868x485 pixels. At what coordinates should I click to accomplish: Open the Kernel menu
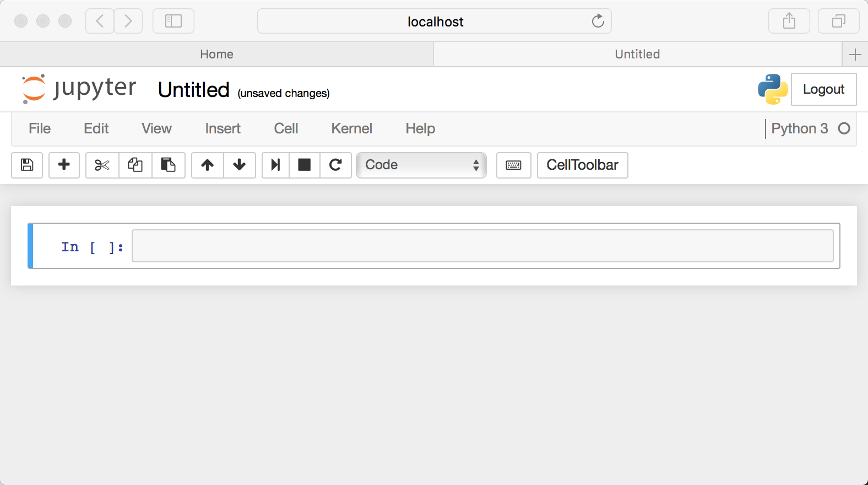click(351, 128)
